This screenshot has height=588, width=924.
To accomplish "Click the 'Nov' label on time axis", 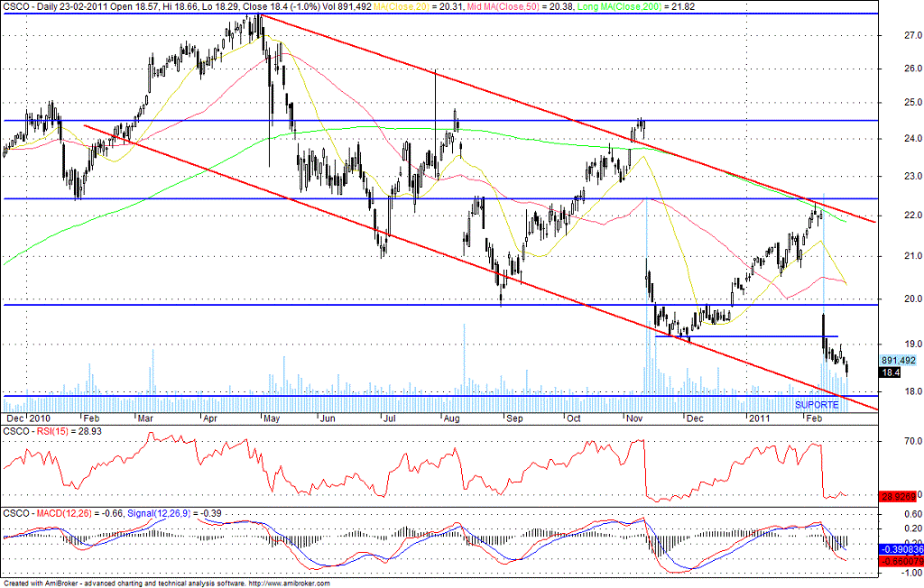I will [634, 418].
